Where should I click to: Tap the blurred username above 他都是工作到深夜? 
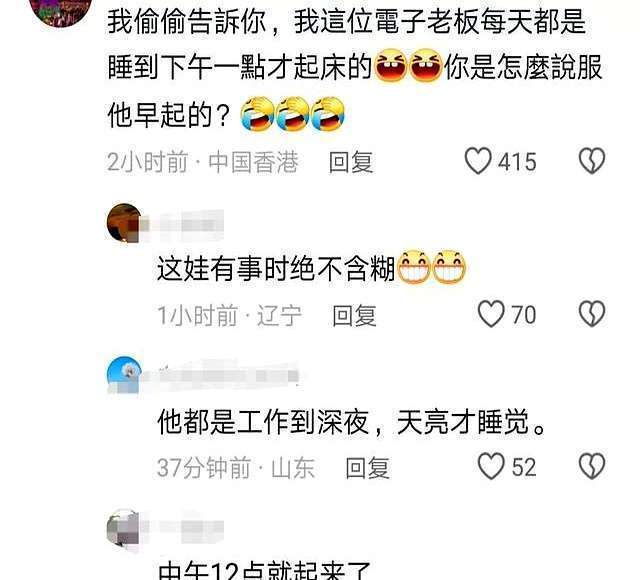tap(222, 376)
